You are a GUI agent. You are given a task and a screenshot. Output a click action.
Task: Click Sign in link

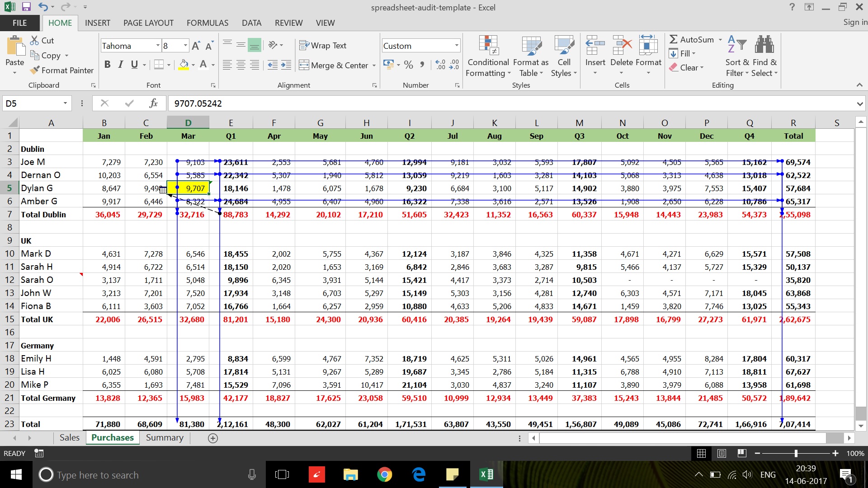tap(855, 22)
